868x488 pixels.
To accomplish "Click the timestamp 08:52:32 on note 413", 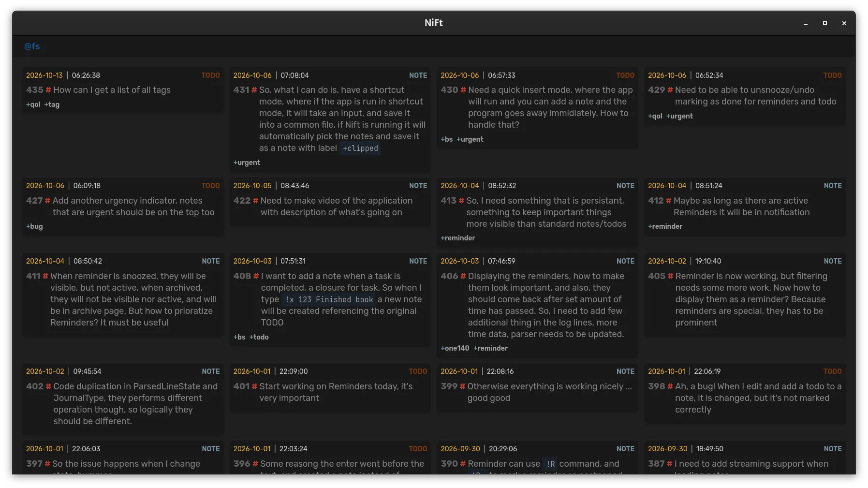I will 502,186.
